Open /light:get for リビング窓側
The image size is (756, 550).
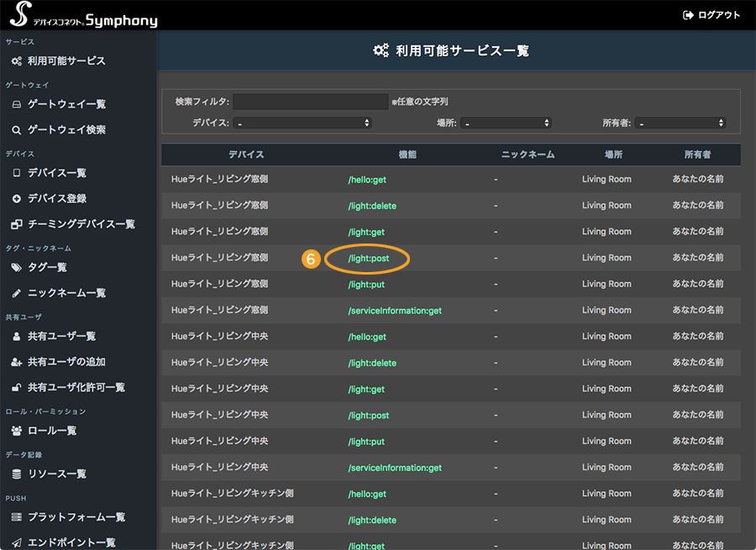(x=366, y=233)
